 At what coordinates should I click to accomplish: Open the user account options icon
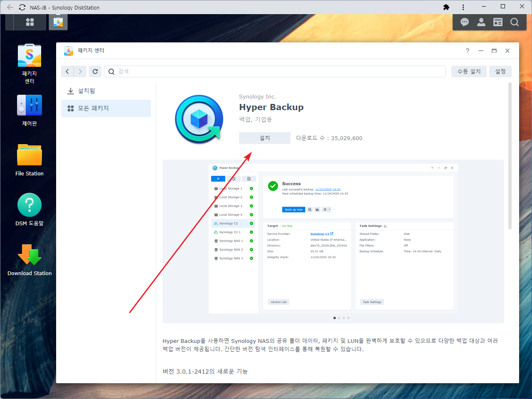[x=481, y=22]
